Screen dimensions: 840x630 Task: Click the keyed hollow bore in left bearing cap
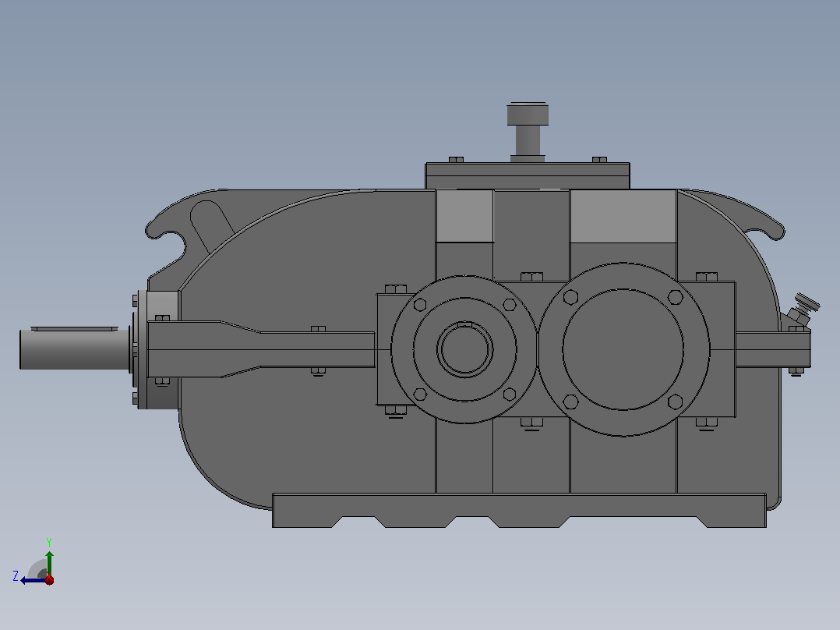coord(464,349)
